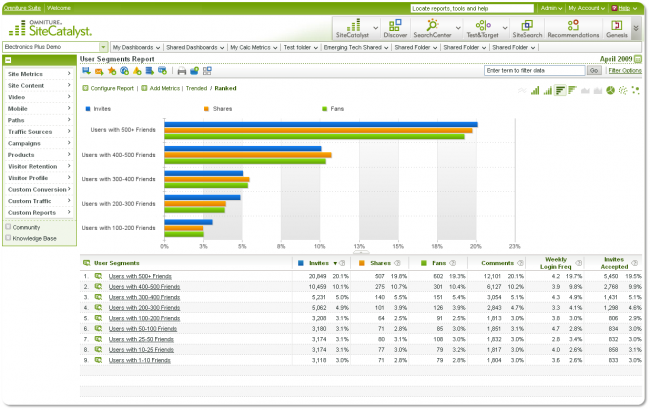Open the Users with 50-100 Friends link
This screenshot has height=410, width=650.
point(143,329)
